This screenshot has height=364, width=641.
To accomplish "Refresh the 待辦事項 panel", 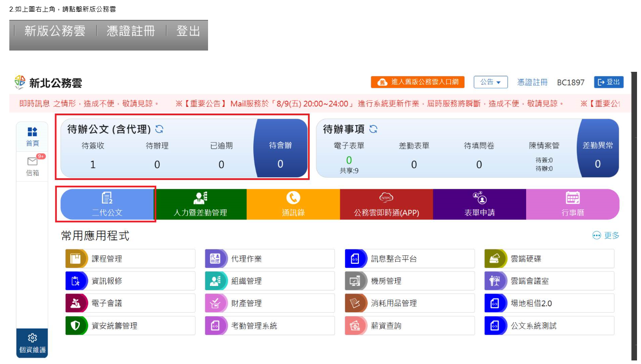I will click(x=374, y=129).
